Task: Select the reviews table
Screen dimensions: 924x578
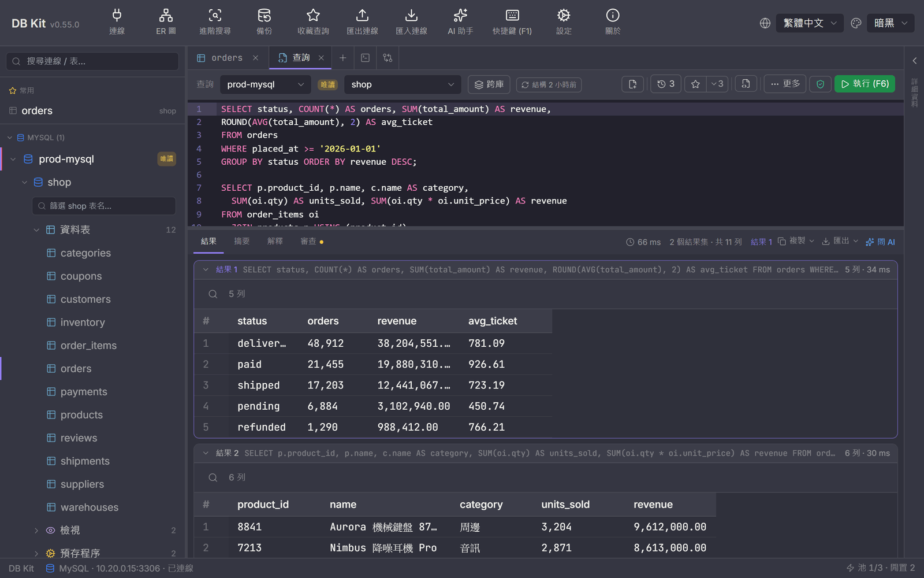Action: click(x=79, y=438)
